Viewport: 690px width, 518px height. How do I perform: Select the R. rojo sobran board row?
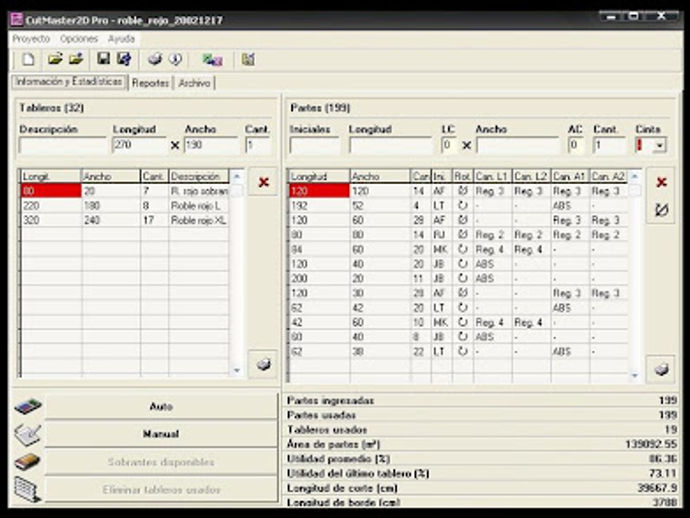coord(125,191)
